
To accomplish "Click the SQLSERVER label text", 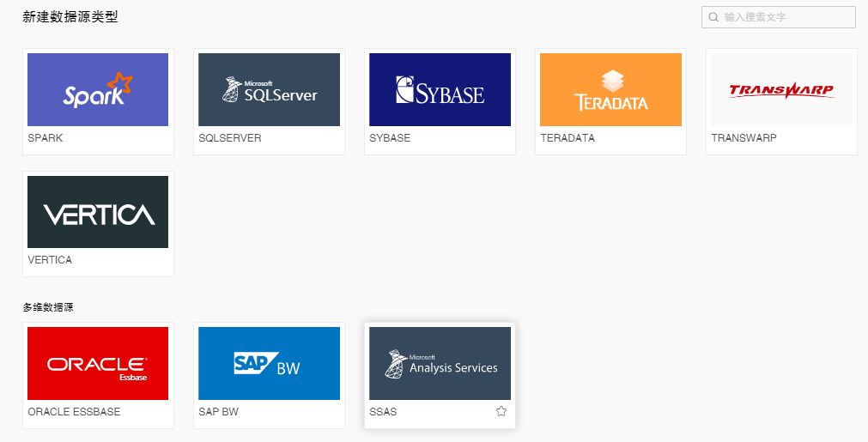I will pos(230,137).
